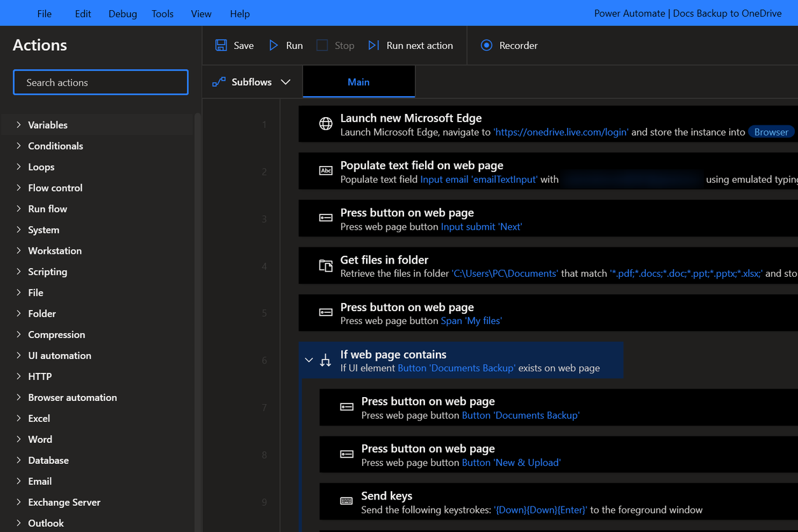The image size is (798, 532).
Task: Expand the HTTP action group
Action: pyautogui.click(x=18, y=377)
